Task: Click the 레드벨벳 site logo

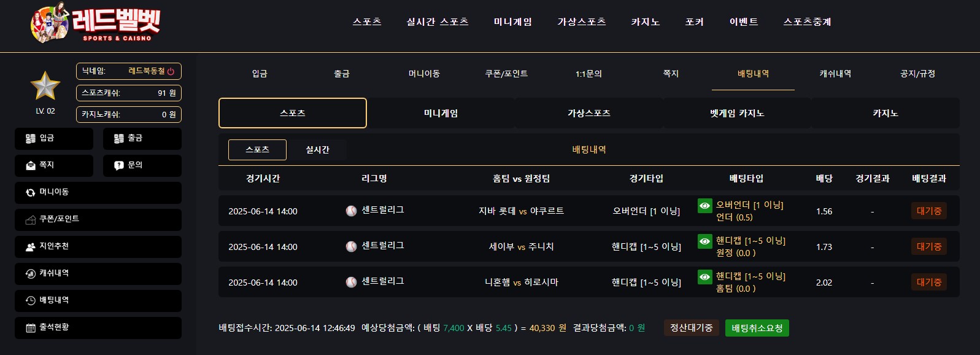Action: tap(95, 24)
